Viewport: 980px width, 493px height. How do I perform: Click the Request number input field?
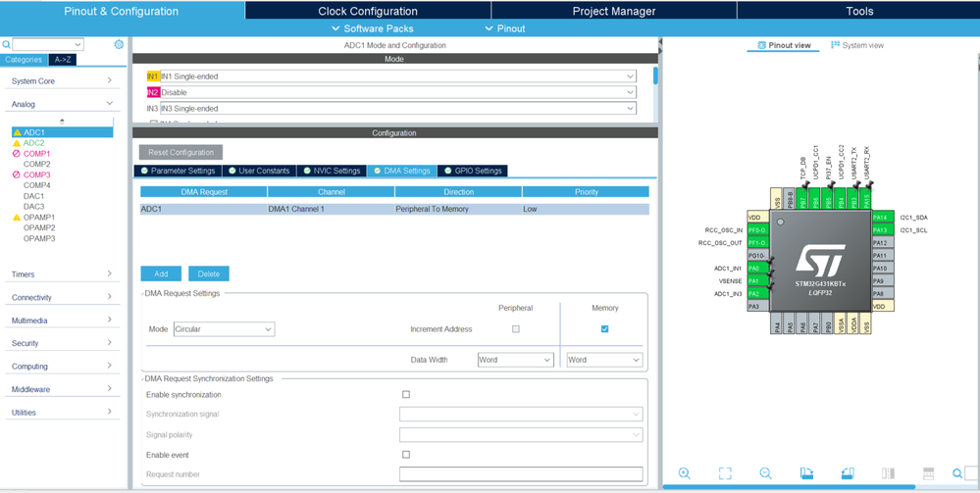click(x=521, y=474)
